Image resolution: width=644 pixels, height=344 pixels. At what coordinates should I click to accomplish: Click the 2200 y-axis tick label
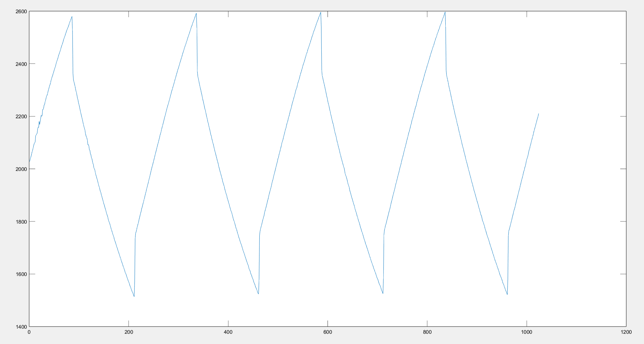tap(21, 116)
